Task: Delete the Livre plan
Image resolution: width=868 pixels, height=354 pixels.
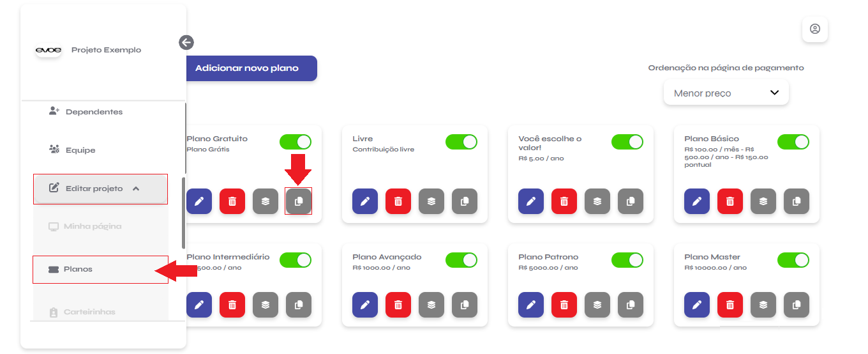Action: tap(398, 201)
